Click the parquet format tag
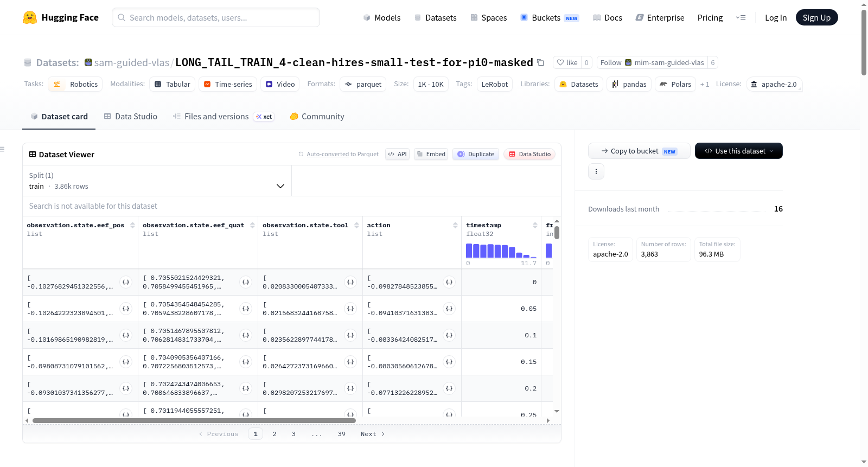 (x=363, y=84)
